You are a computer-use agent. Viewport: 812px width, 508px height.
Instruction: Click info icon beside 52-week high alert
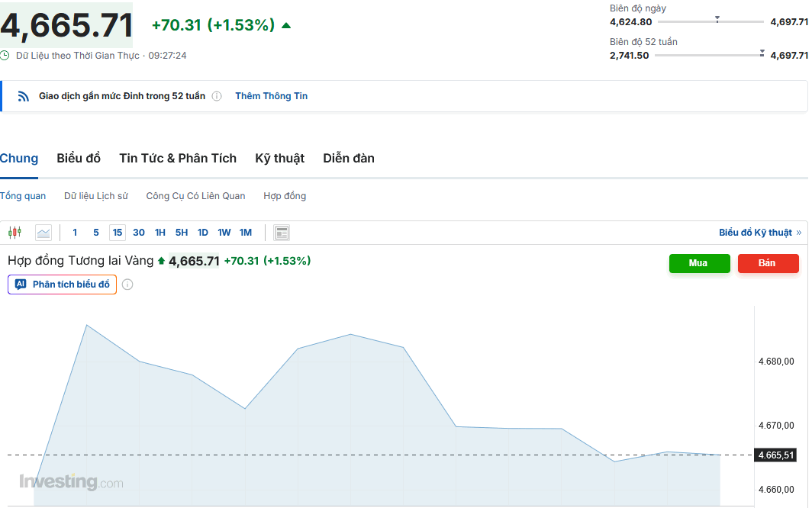click(217, 96)
